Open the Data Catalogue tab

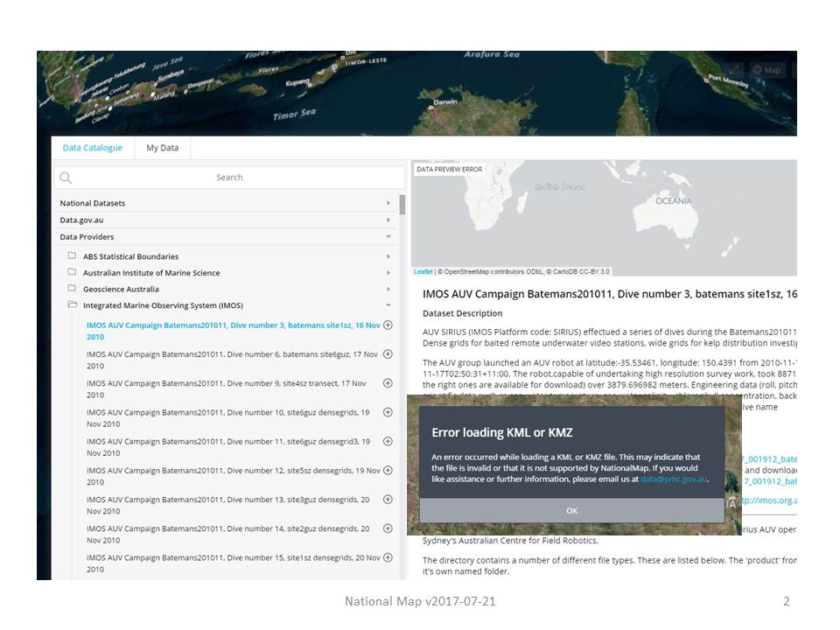pyautogui.click(x=93, y=148)
